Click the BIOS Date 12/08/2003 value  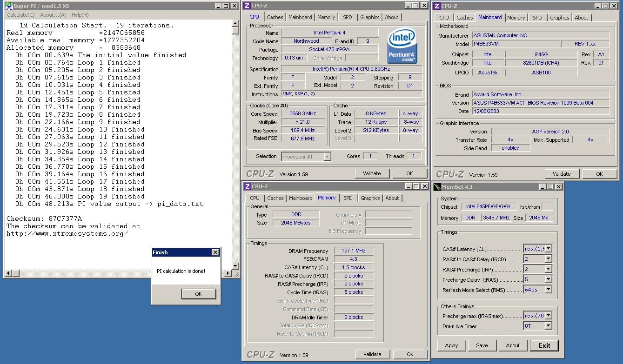[541, 111]
